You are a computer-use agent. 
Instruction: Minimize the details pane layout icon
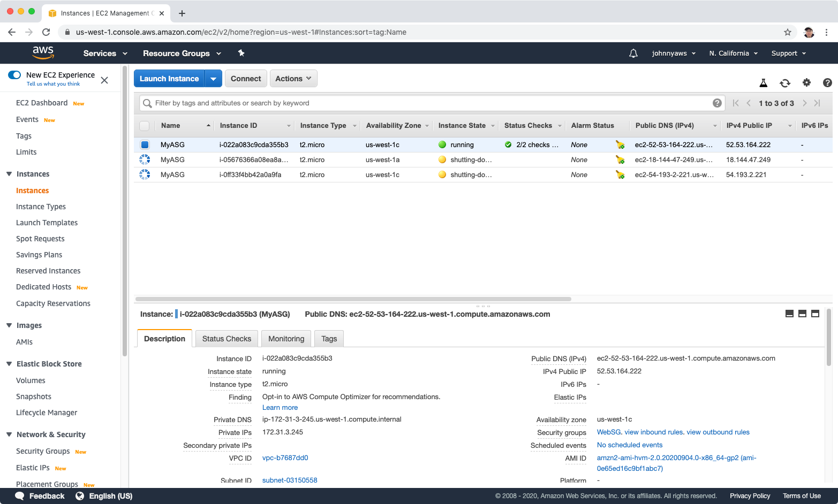pos(789,314)
